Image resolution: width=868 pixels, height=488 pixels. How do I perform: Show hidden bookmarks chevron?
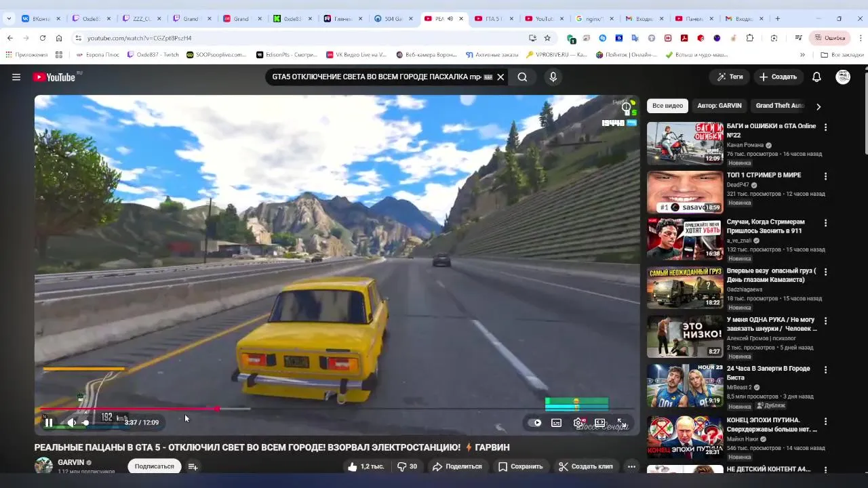coord(802,55)
